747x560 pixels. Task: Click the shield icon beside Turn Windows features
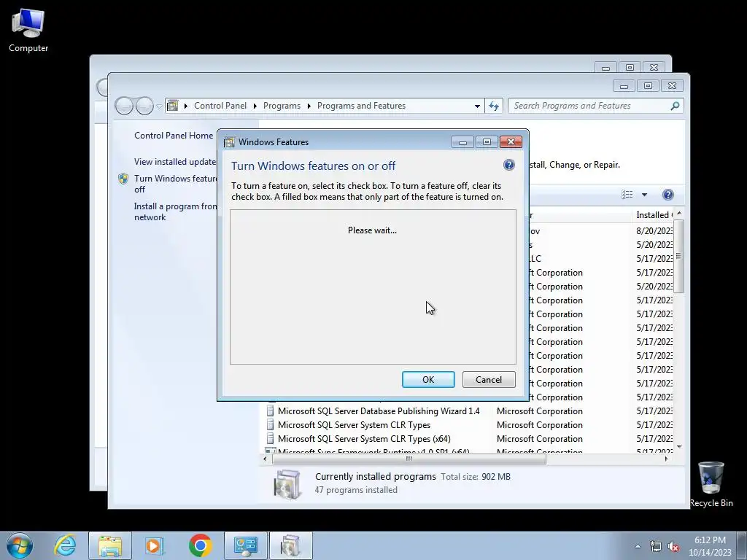coord(123,179)
